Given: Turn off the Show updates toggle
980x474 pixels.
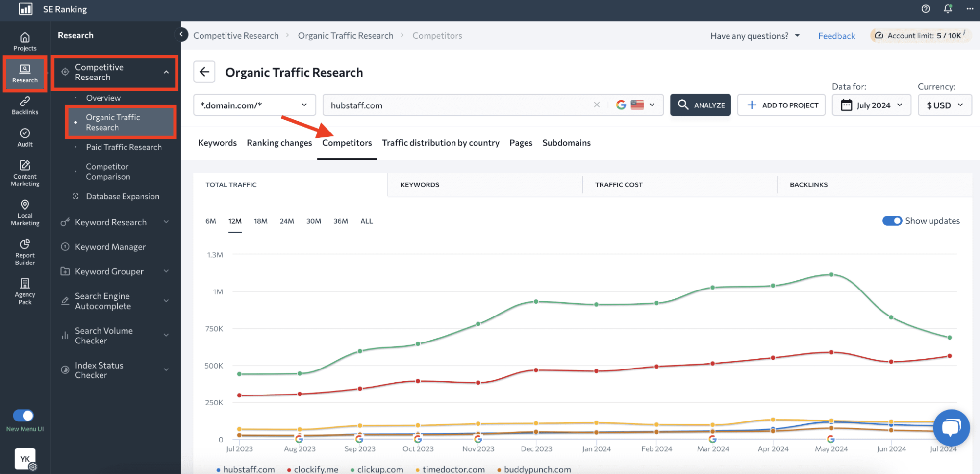Looking at the screenshot, I should pyautogui.click(x=892, y=221).
